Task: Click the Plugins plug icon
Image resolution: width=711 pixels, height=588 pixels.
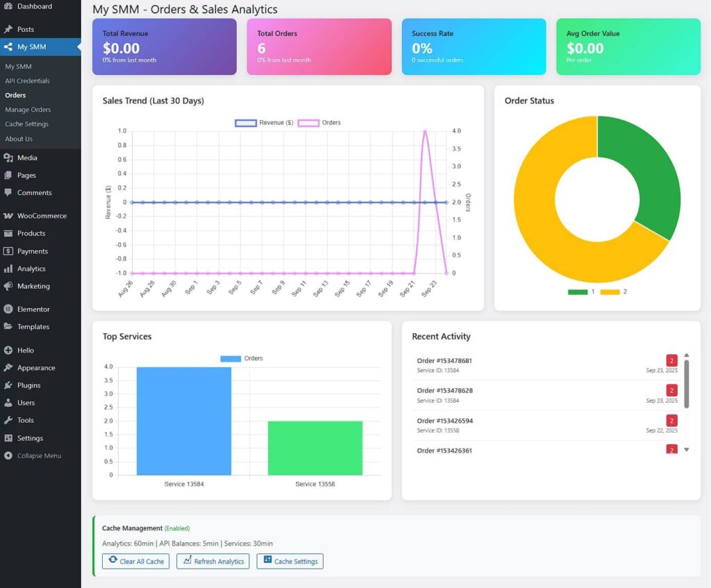Action: (8, 385)
